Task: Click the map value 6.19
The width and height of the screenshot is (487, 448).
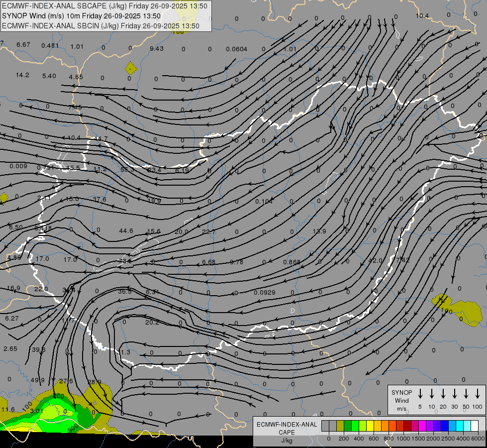Action: pyautogui.click(x=182, y=170)
